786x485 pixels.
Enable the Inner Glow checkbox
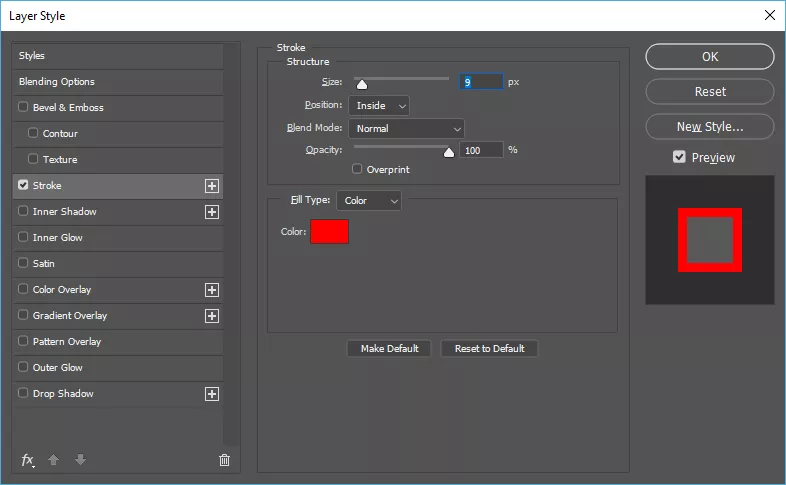pos(23,236)
